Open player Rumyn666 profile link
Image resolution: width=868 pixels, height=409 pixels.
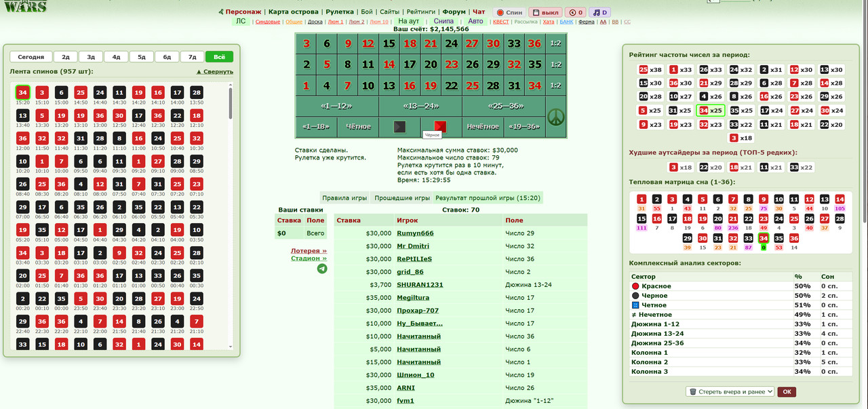415,233
